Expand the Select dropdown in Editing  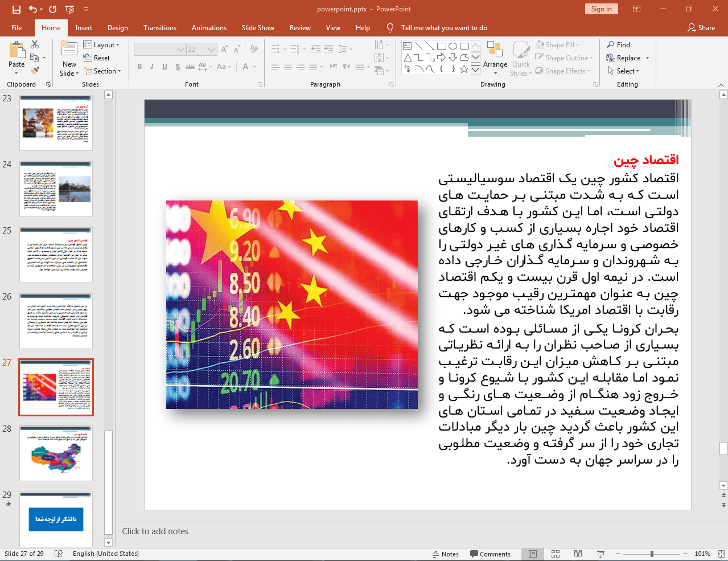coord(624,71)
